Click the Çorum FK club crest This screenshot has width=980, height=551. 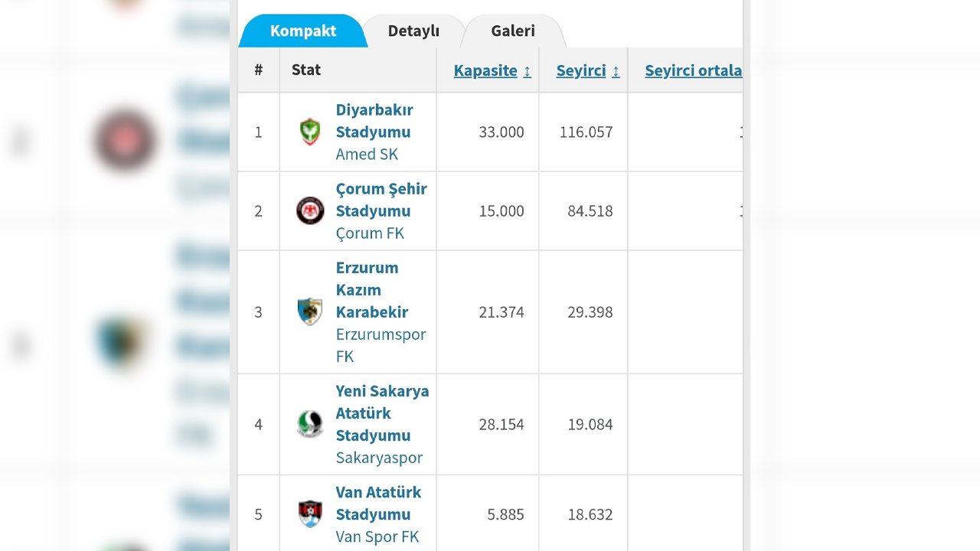click(310, 210)
